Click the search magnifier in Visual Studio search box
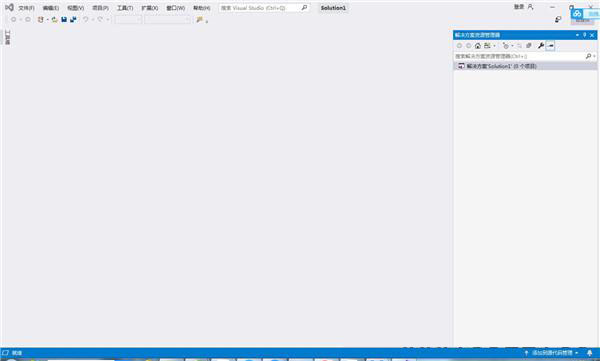This screenshot has width=600, height=361. coord(304,8)
